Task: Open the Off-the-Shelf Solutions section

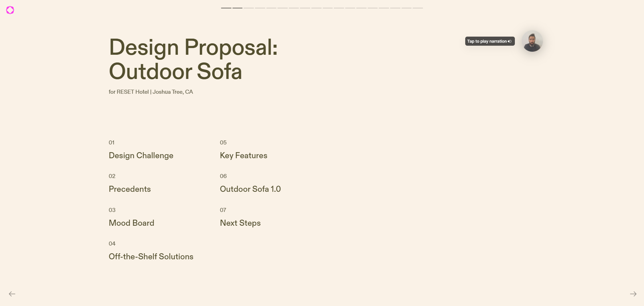Action: pos(151,257)
